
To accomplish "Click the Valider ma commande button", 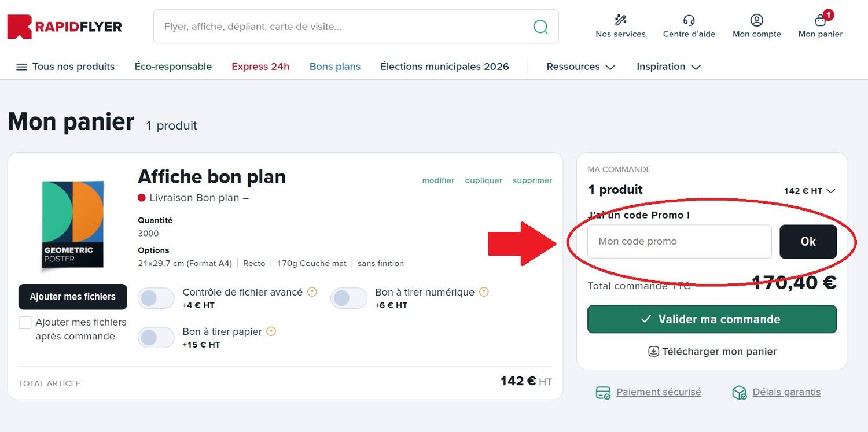I will [x=712, y=319].
